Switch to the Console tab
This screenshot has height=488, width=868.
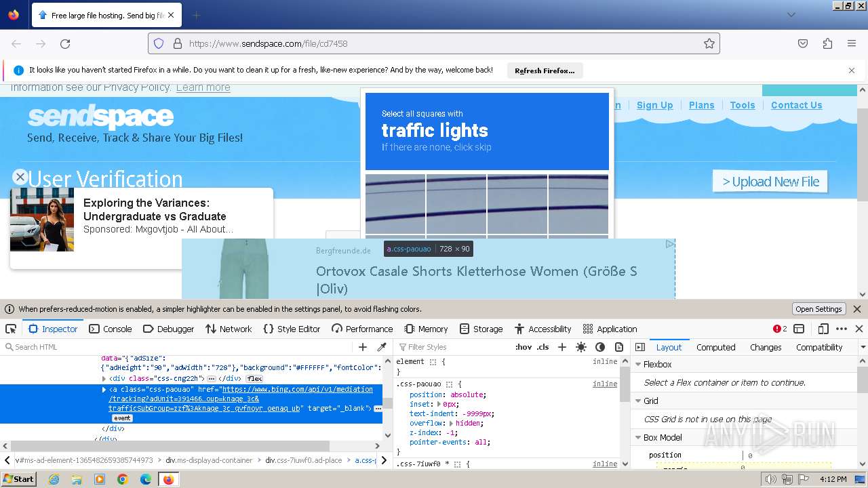(111, 329)
